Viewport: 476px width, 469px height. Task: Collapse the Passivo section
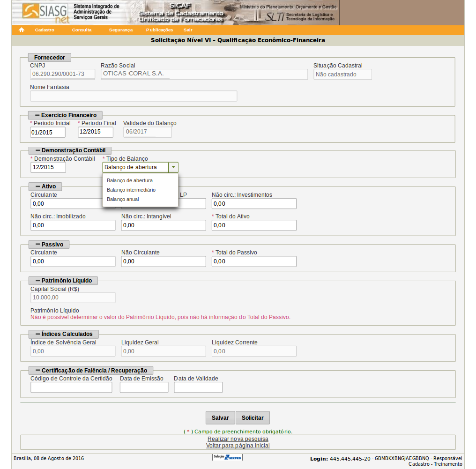tap(49, 245)
